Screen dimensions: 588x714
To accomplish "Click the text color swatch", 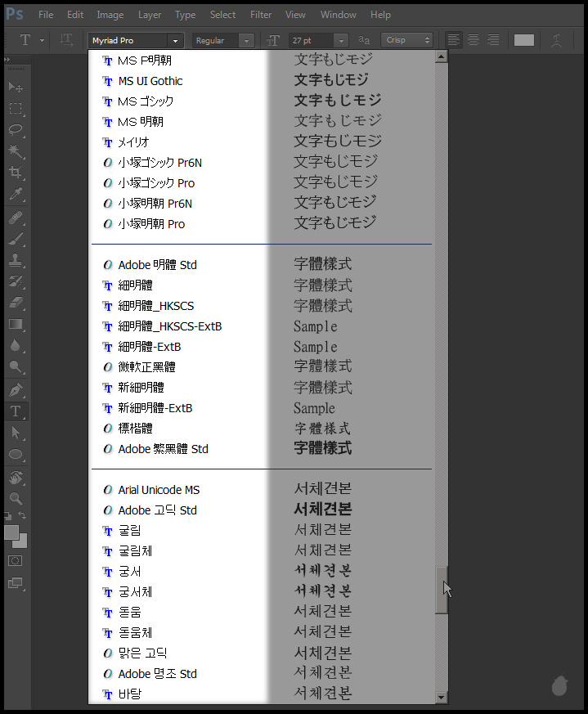I will coord(524,40).
